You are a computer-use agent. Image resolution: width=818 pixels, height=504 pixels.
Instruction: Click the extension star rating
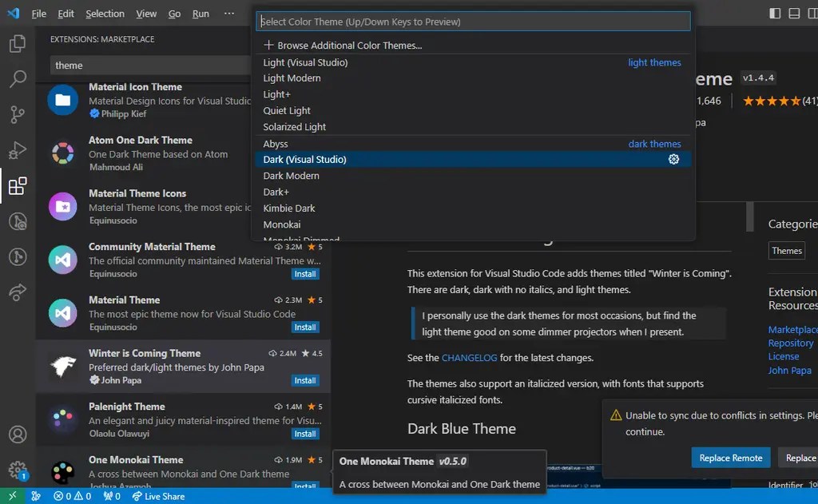coord(771,101)
